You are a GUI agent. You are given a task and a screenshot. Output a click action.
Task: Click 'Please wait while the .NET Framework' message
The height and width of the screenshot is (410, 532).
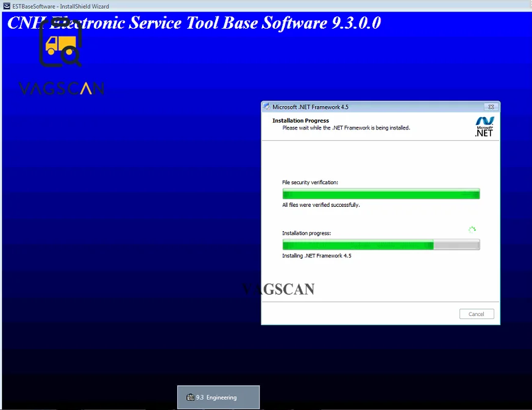(x=346, y=128)
